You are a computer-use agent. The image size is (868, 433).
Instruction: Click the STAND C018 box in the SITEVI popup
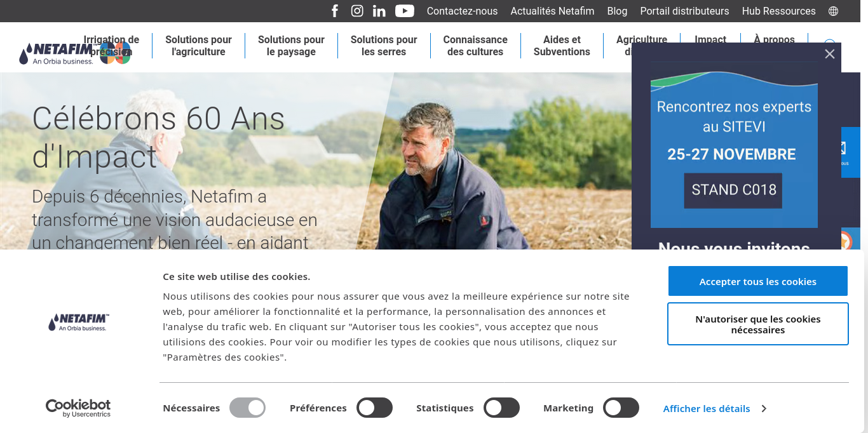click(x=733, y=190)
